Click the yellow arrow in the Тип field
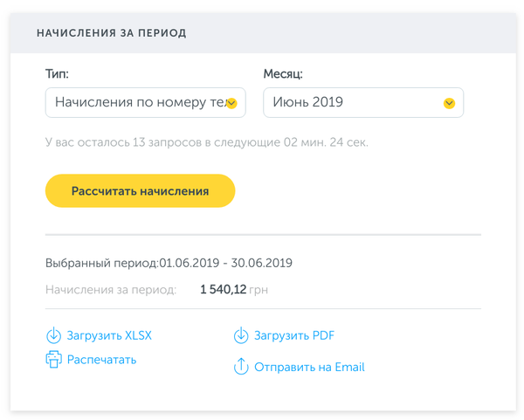 231,103
